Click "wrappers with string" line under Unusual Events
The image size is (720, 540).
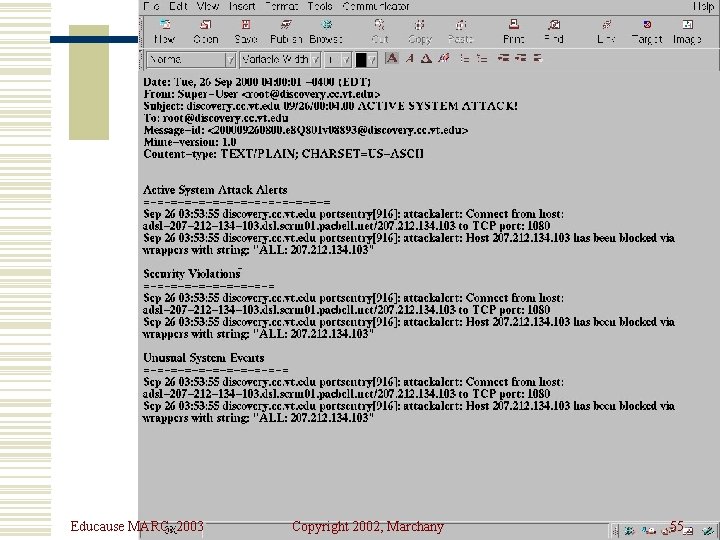tap(258, 418)
